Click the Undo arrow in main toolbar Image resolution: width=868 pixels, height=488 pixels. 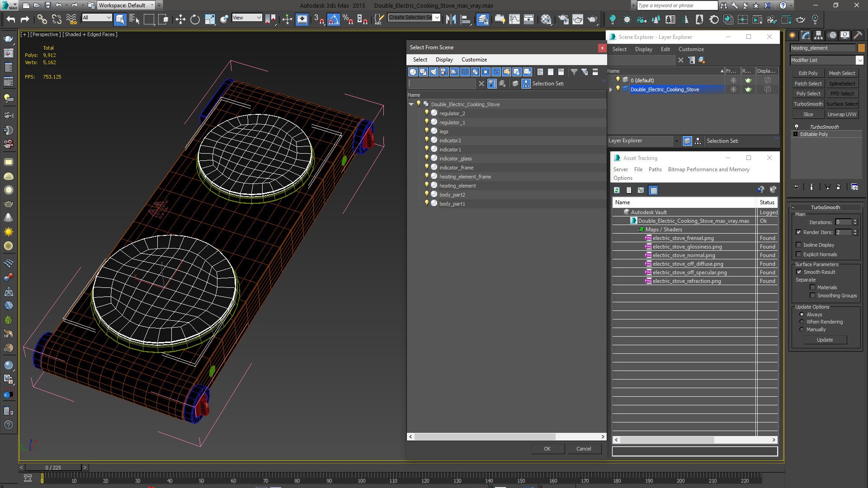pyautogui.click(x=10, y=19)
